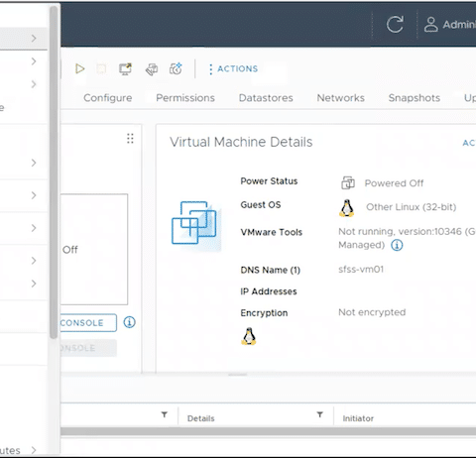Expand the second sidebar chevron
Screen dimensions: 476x458
(x=34, y=61)
